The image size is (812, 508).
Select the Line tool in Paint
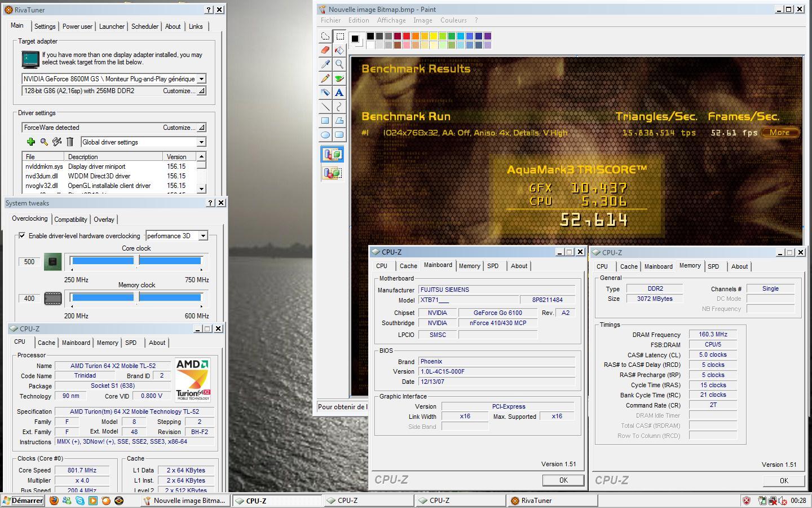tap(325, 106)
